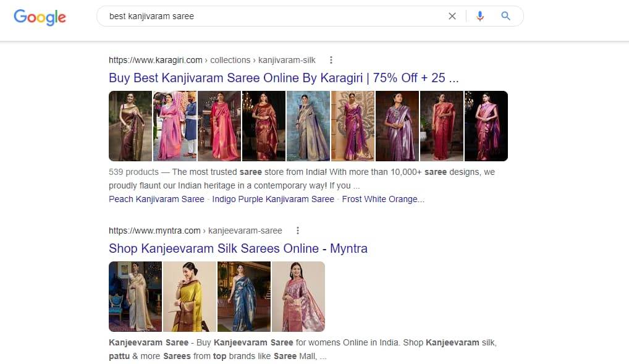Open Myntra thumbnail of blue saree

(244, 297)
